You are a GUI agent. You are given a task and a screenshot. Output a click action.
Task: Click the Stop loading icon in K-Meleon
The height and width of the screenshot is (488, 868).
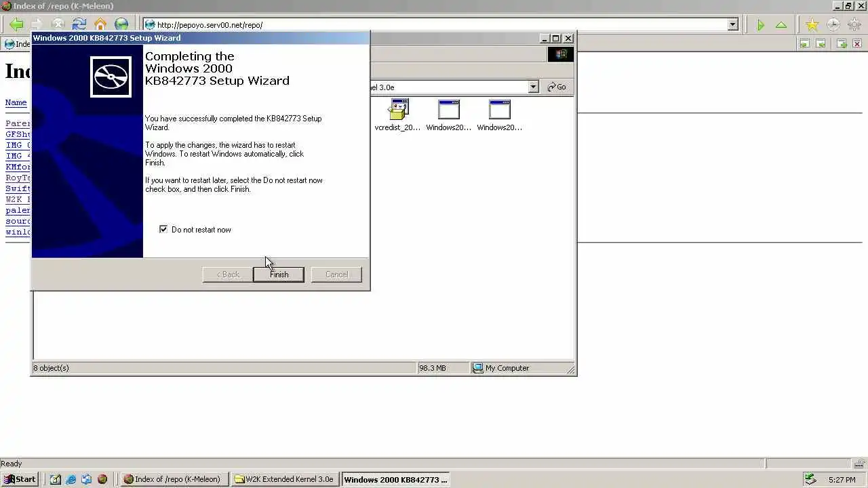(x=58, y=25)
